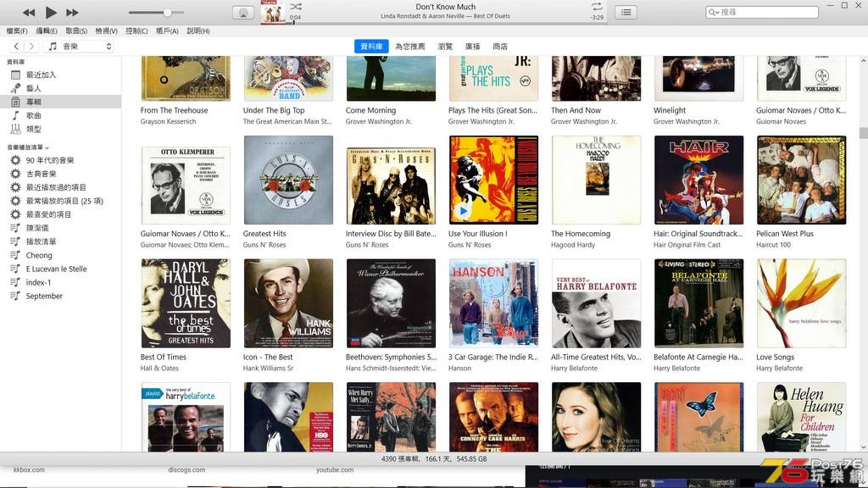This screenshot has height=488, width=868.
Task: Open the Up Next list button
Action: point(626,12)
